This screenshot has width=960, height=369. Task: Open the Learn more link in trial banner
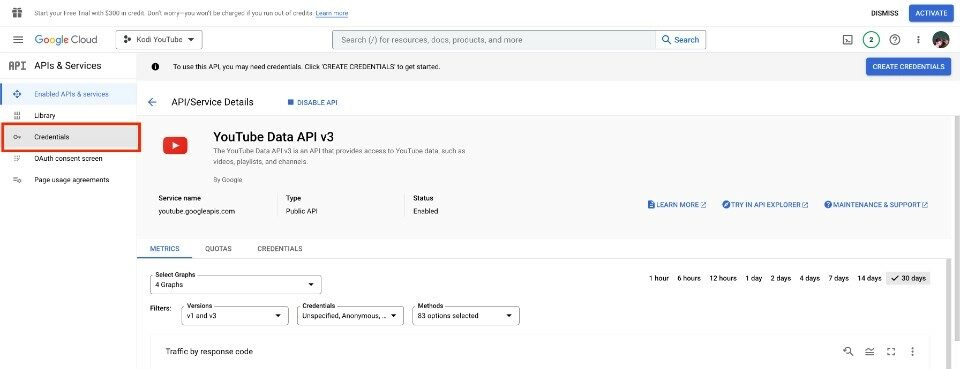[x=332, y=13]
